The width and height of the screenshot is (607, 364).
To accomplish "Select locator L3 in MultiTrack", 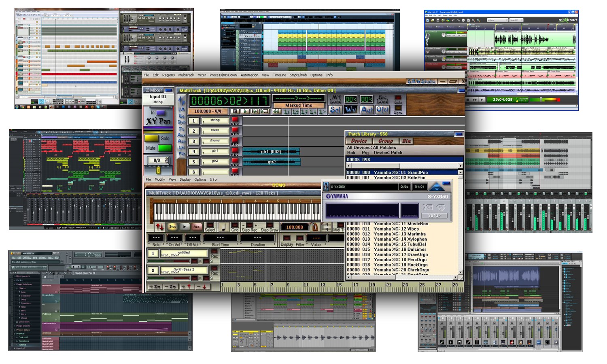I will (x=304, y=112).
